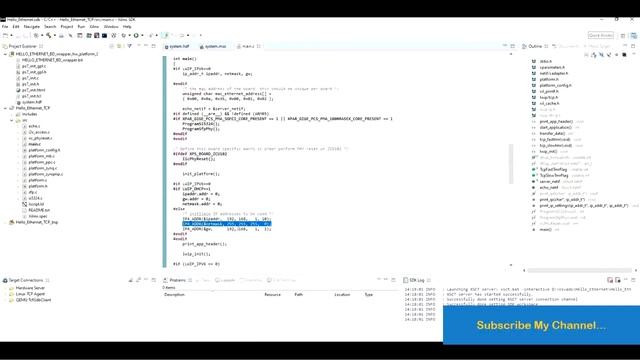Click the Description column header in Problems

coord(174,295)
